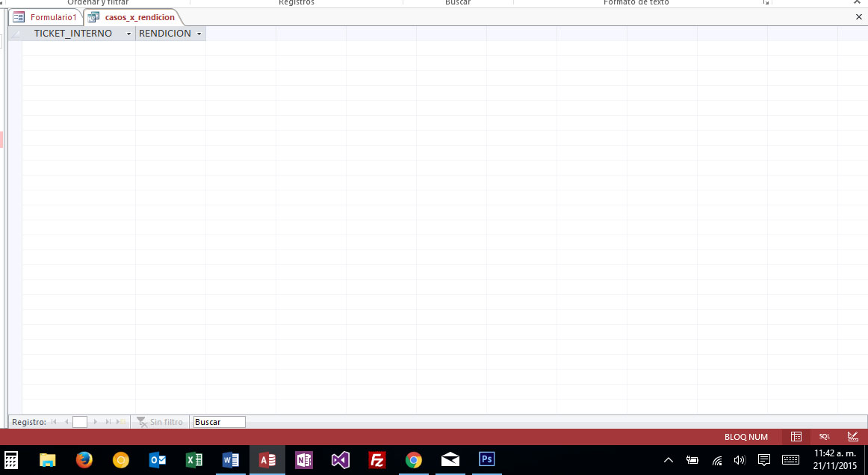Switch to the Formulario1 tab
Viewport: 868px width, 475px height.
click(x=46, y=17)
